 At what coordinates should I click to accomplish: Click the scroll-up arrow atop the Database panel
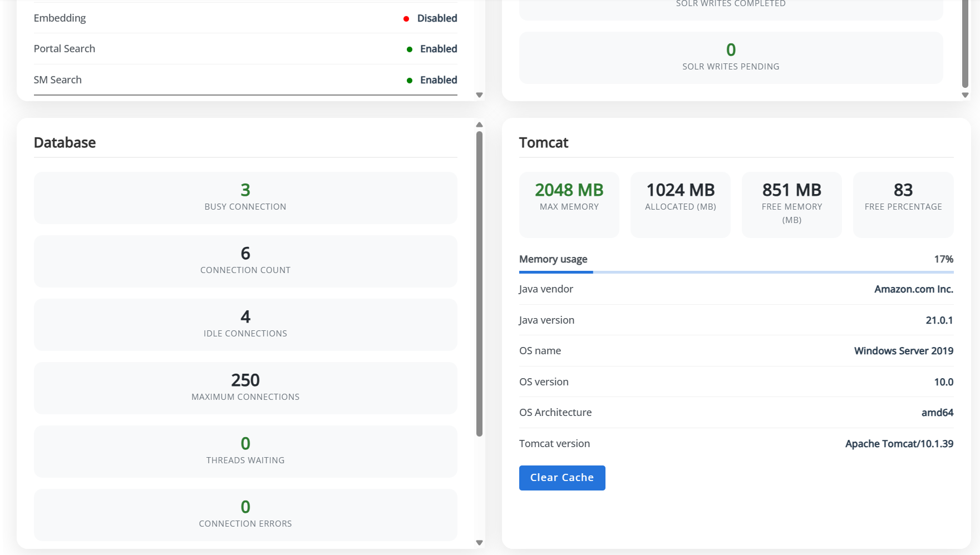[x=479, y=125]
